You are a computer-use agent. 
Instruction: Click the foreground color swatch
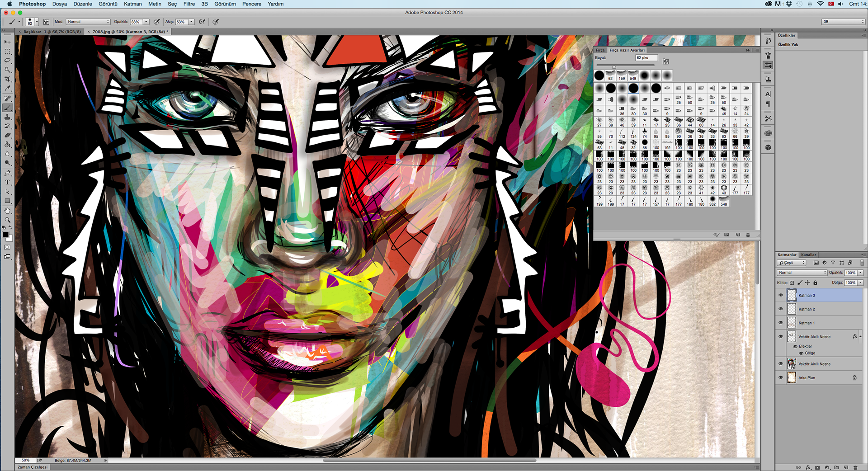point(5,235)
